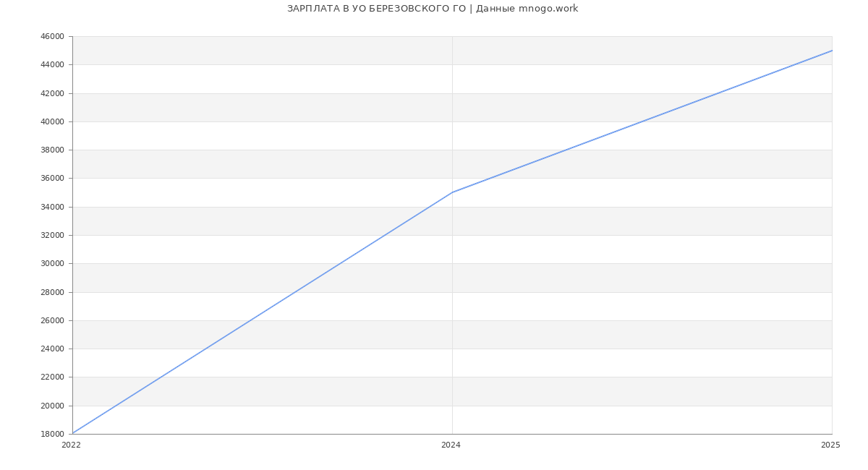Click the 38000 y-axis value

tap(52, 150)
